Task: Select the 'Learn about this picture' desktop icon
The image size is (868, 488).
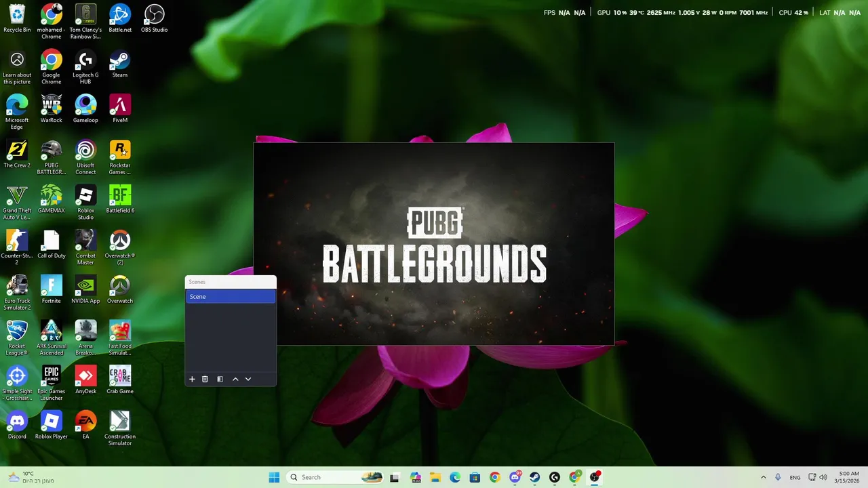Action: pos(17,66)
